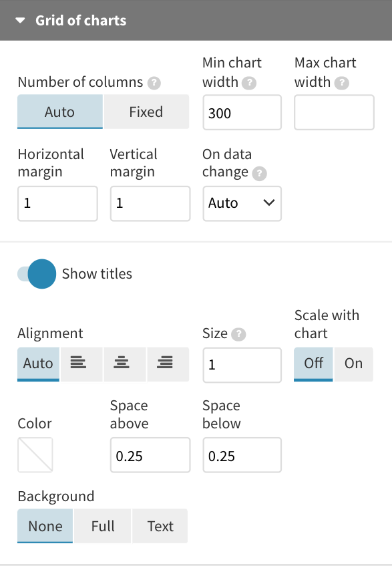392x566 pixels.
Task: Set title Background to Text
Action: click(160, 526)
